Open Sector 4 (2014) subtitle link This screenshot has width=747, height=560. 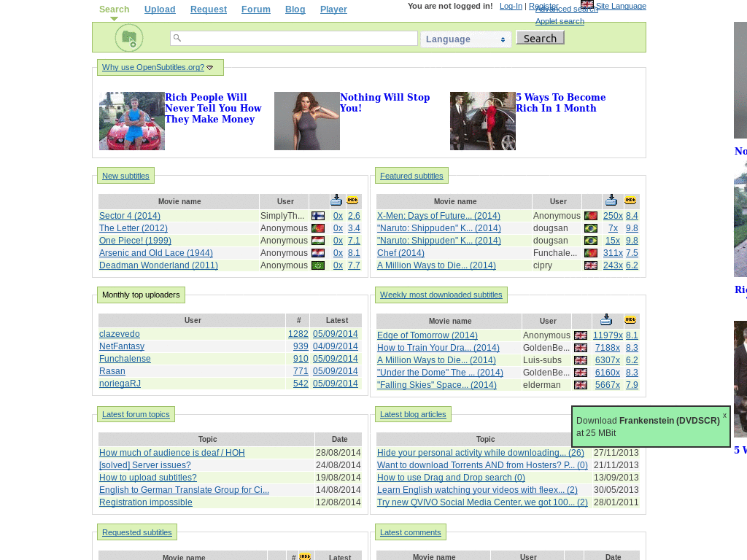(x=130, y=216)
